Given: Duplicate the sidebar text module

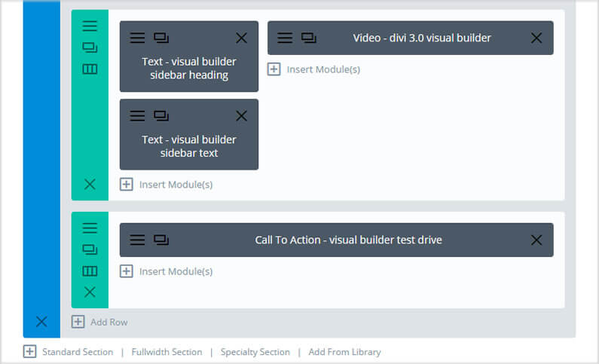Looking at the screenshot, I should click(x=161, y=116).
